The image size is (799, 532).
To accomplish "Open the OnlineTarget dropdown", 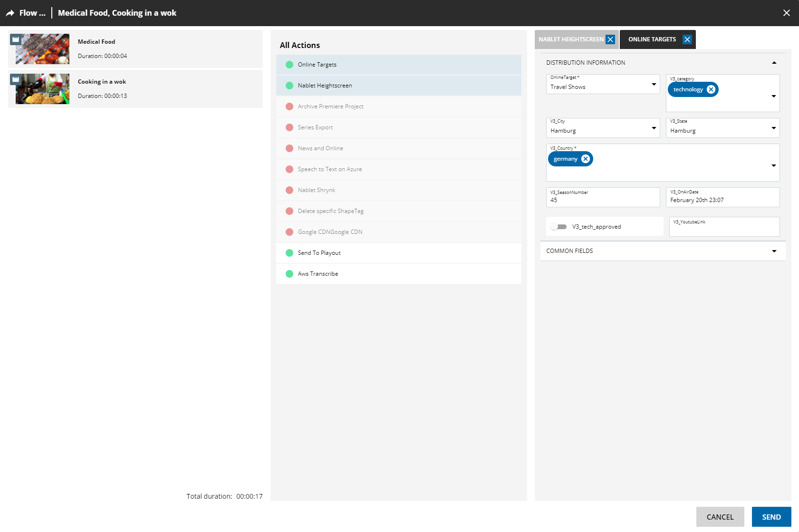I will tap(654, 85).
